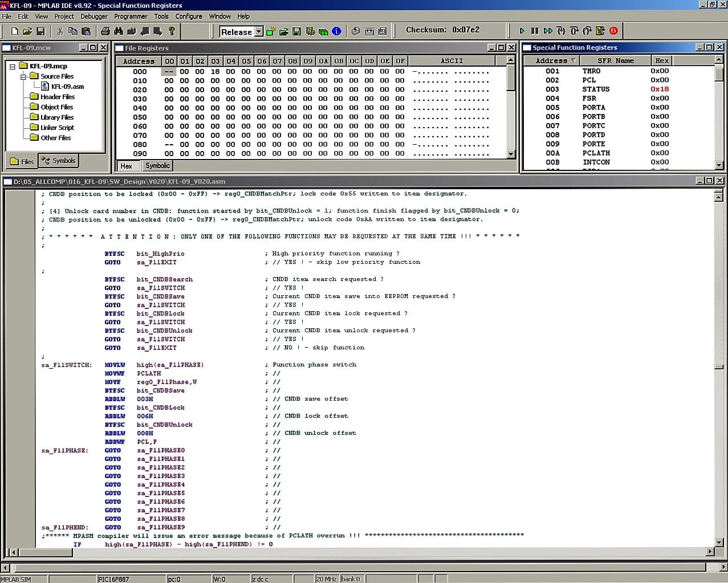The height and width of the screenshot is (583, 728).
Task: Start Animate with the double-arrow icon
Action: (548, 31)
